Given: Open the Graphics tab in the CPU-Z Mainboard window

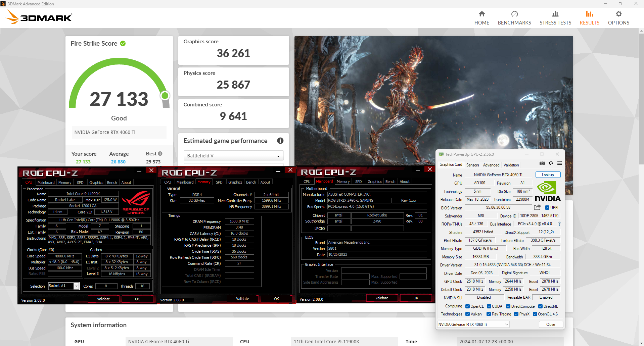Looking at the screenshot, I should click(374, 182).
